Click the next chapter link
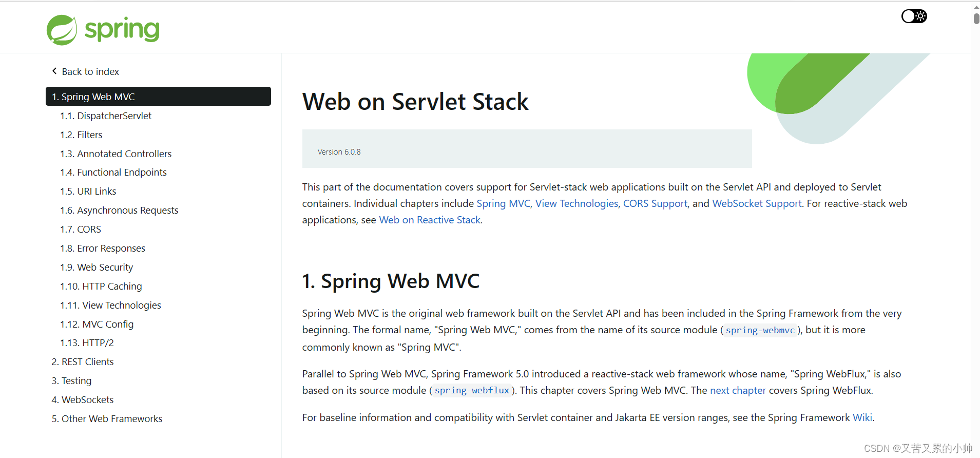980x458 pixels. [x=738, y=391]
